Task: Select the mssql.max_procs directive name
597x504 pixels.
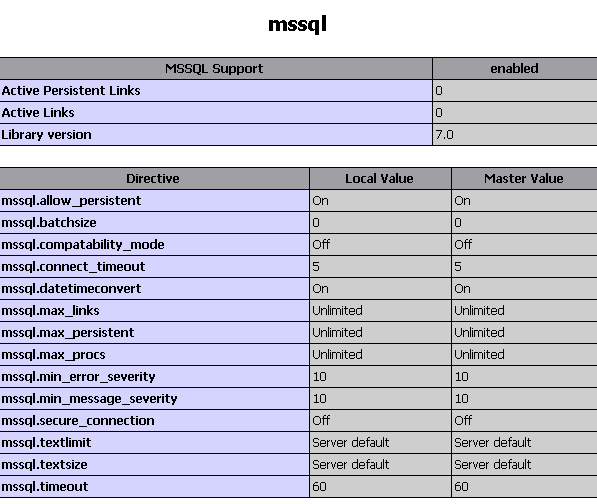Action: point(53,355)
